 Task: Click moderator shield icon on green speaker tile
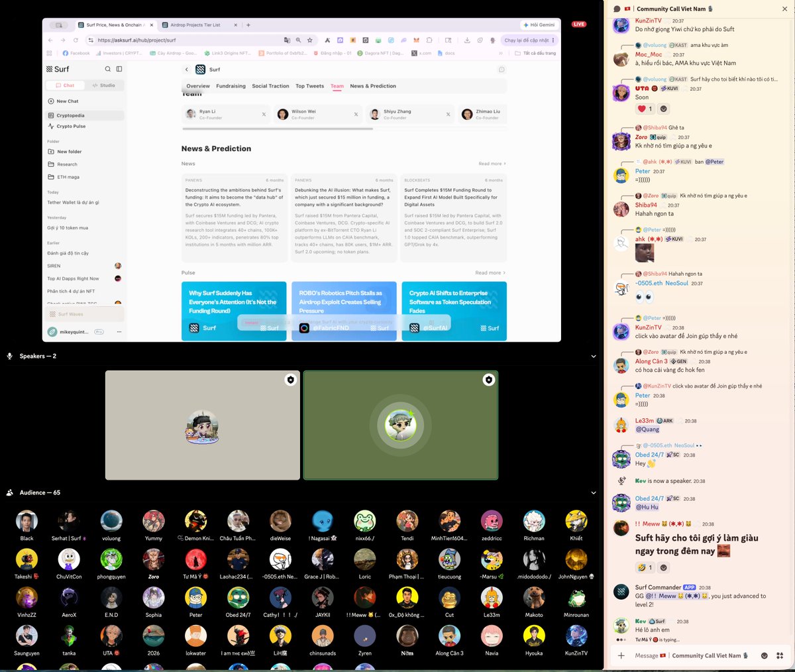488,380
